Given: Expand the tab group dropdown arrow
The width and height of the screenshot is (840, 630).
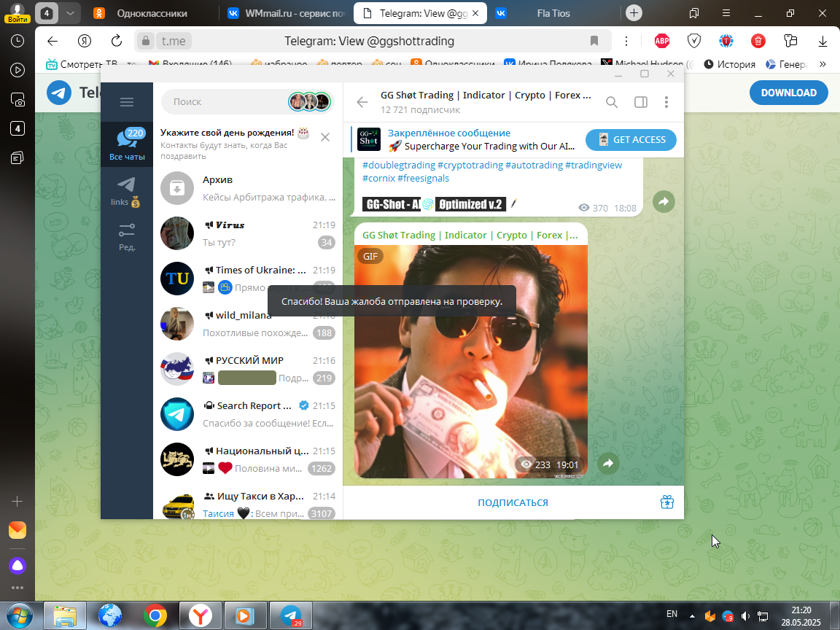Looking at the screenshot, I should (x=70, y=13).
